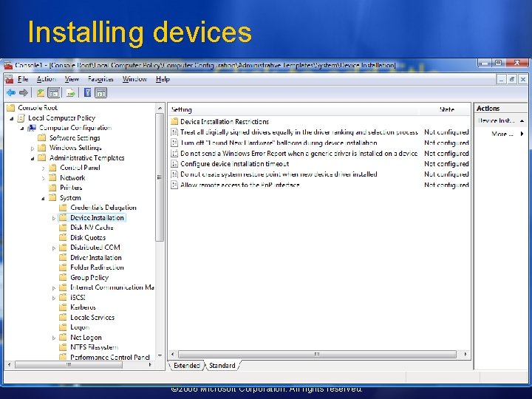Screen dimensions: 532x399
Task: Click the Back arrow toolbar icon
Action: (11, 92)
